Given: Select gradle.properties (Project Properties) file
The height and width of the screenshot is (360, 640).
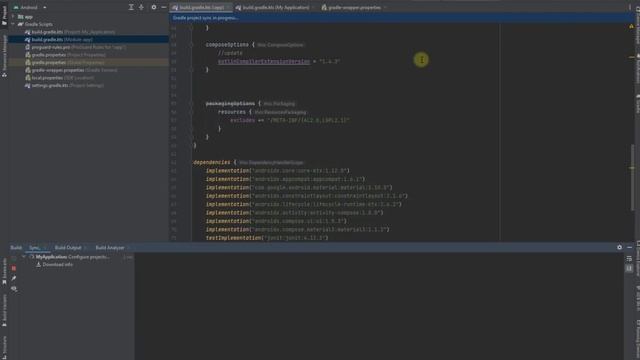Looking at the screenshot, I should click(x=65, y=55).
